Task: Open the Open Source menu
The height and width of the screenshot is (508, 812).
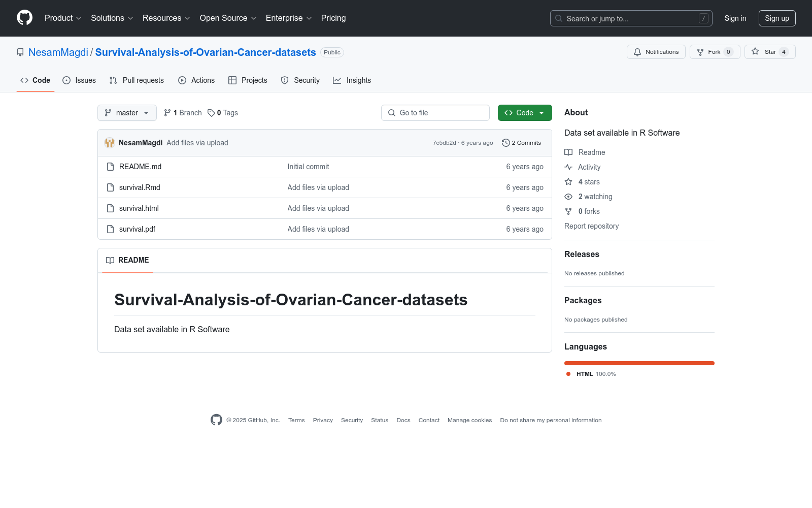Action: tap(228, 18)
